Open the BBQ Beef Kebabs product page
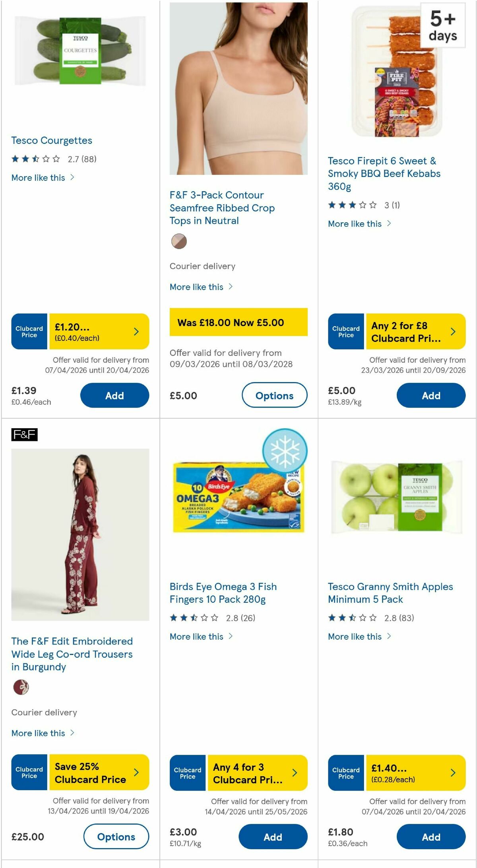 [384, 173]
